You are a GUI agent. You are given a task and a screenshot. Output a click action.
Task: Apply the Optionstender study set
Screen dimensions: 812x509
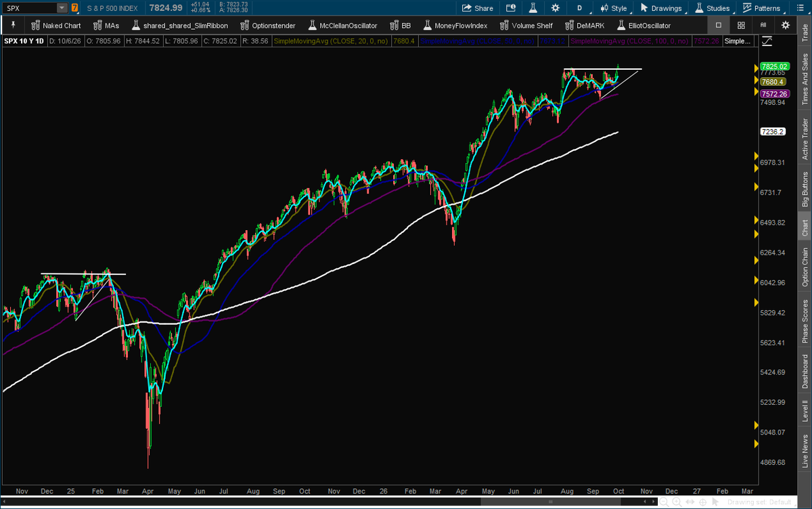pos(267,25)
